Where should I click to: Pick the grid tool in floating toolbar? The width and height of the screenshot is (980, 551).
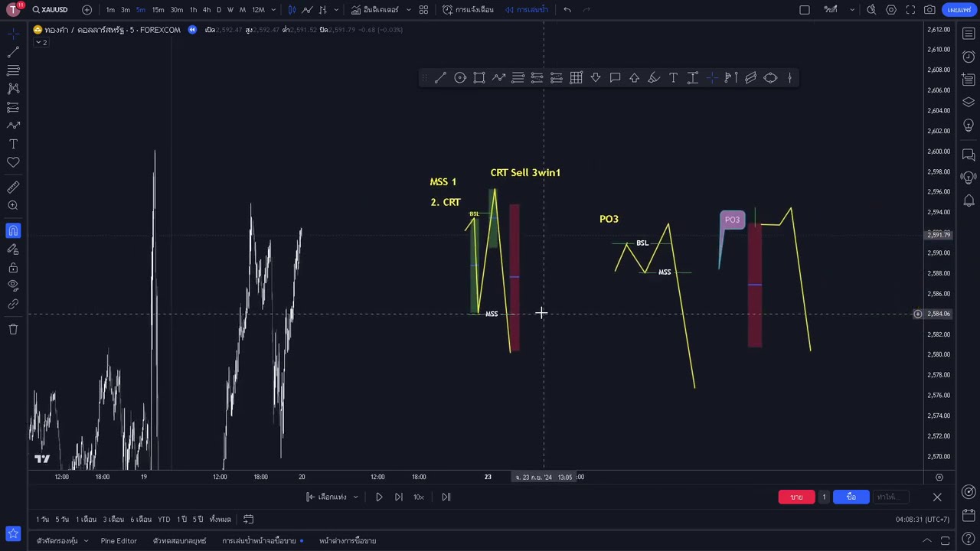tap(576, 78)
